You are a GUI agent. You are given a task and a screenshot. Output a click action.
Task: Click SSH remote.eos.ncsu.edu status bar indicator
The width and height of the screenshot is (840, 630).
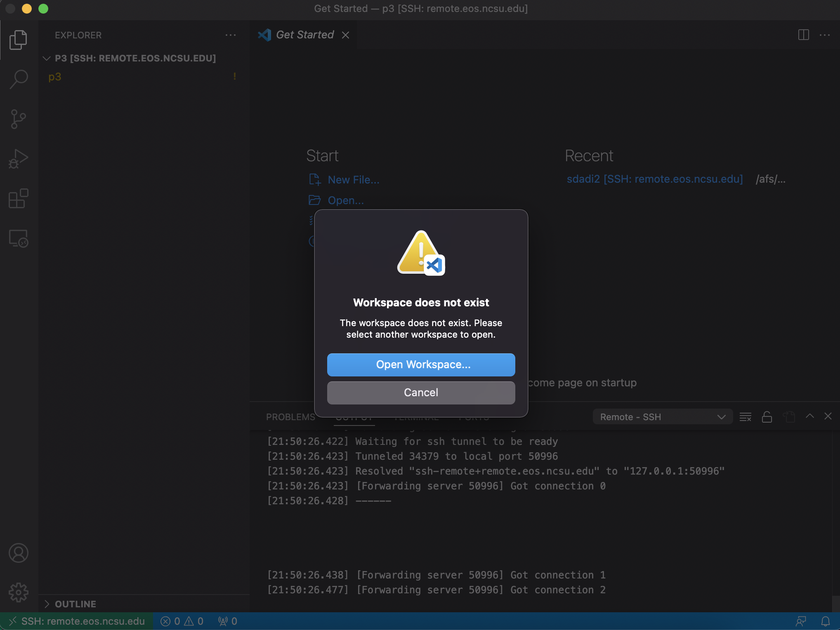(x=77, y=621)
